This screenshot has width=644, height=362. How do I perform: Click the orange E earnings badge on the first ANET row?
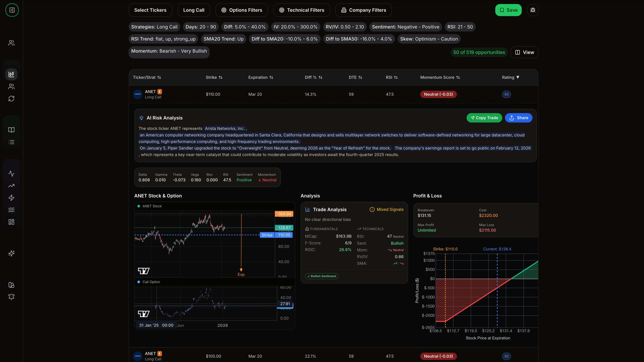point(160,92)
